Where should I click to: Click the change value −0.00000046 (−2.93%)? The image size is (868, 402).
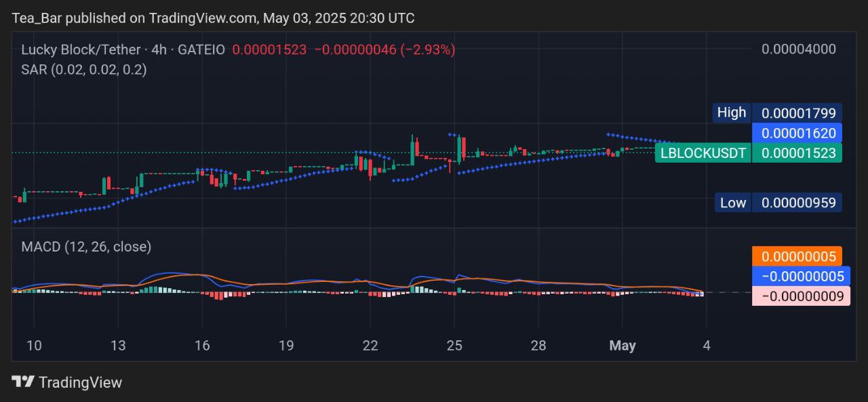coord(384,49)
